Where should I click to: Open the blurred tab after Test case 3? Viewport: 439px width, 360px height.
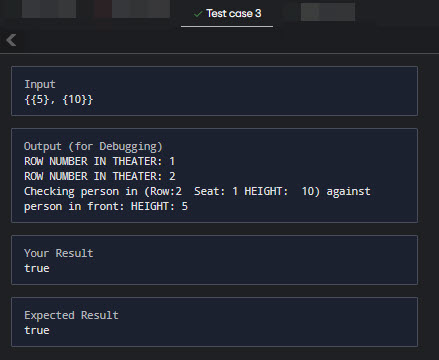pyautogui.click(x=328, y=12)
